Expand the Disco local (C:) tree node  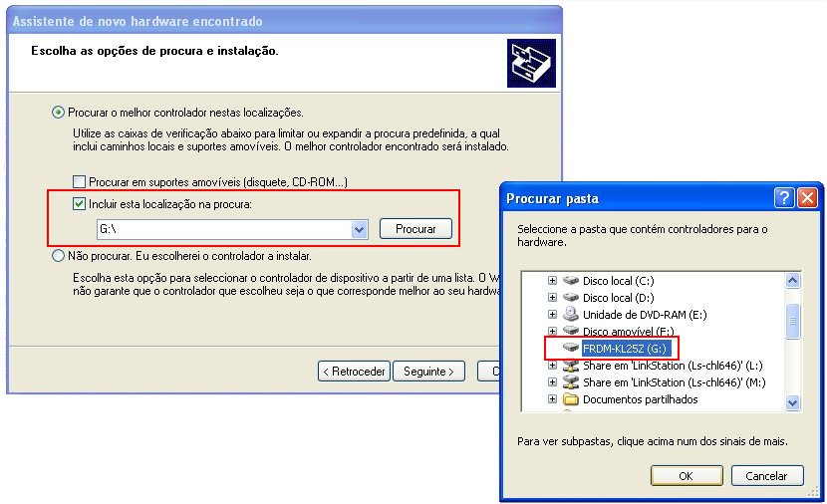pyautogui.click(x=552, y=281)
